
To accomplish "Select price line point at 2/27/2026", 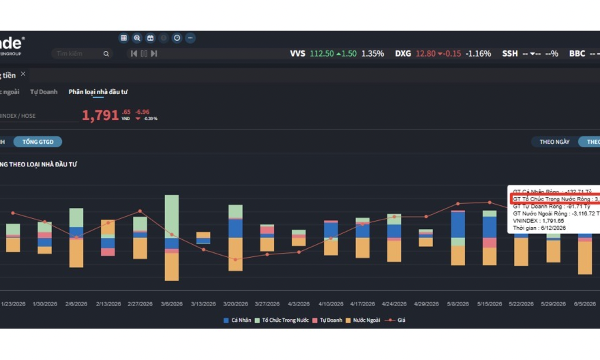I will click(140, 211).
